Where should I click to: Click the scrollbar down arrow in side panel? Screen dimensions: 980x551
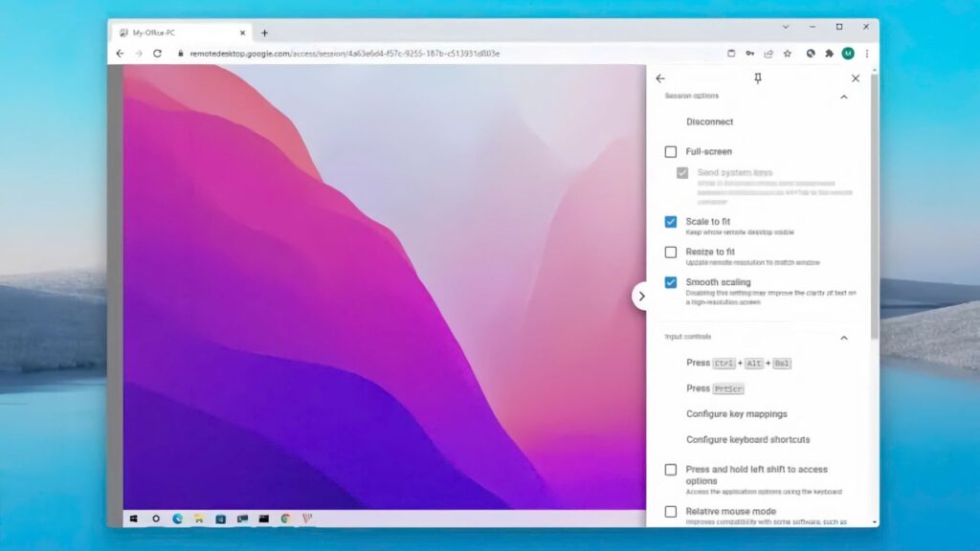[x=874, y=522]
